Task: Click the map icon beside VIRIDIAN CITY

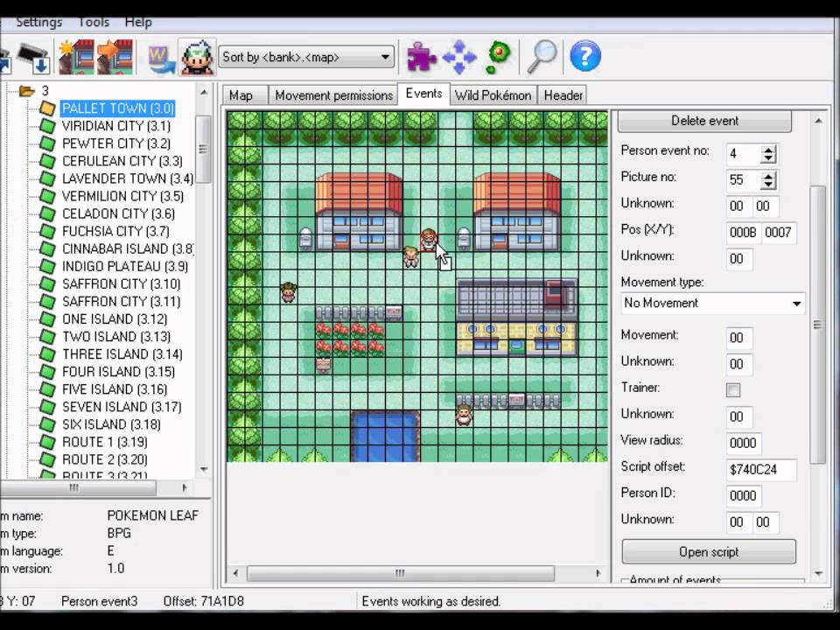Action: pyautogui.click(x=47, y=126)
